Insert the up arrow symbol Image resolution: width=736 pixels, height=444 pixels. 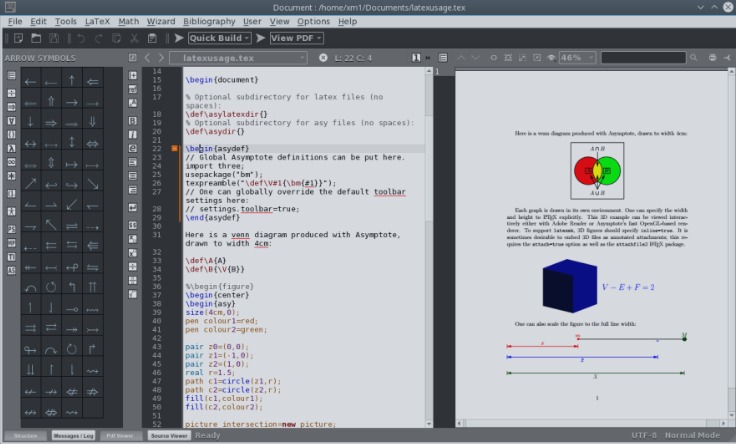click(x=72, y=81)
